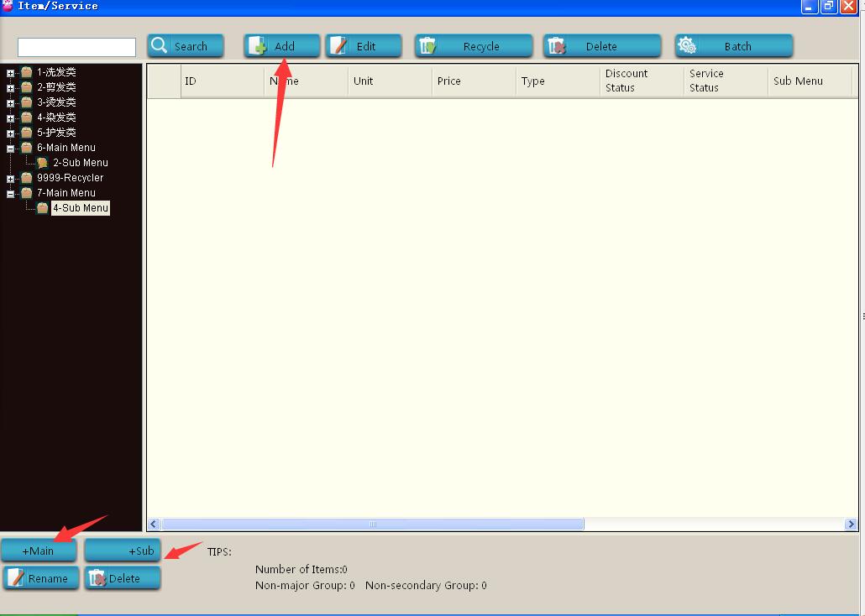Select the 4-染发类 category folder icon
This screenshot has height=616, width=865.
(x=27, y=117)
